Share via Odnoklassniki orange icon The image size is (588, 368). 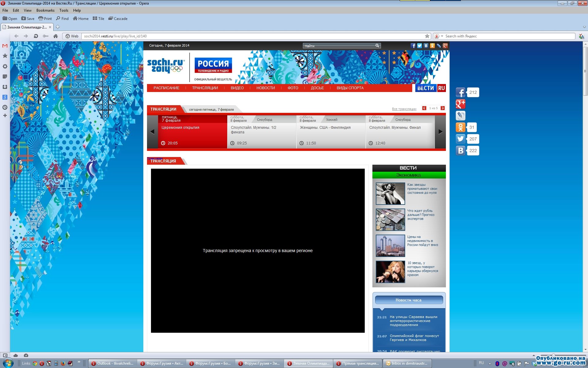[460, 127]
